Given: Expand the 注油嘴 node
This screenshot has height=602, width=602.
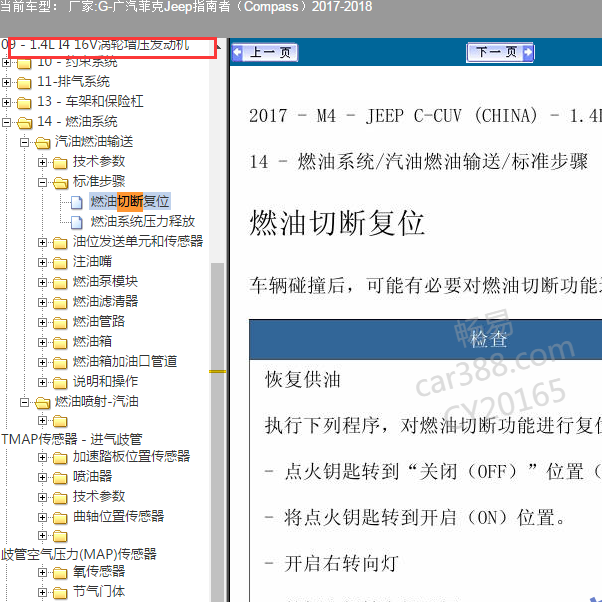Looking at the screenshot, I should tap(42, 262).
